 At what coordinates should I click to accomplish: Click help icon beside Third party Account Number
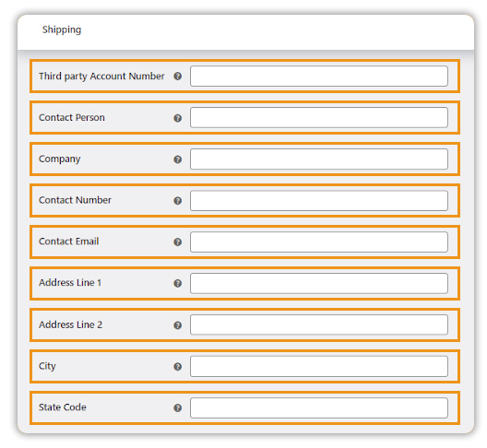(x=178, y=77)
